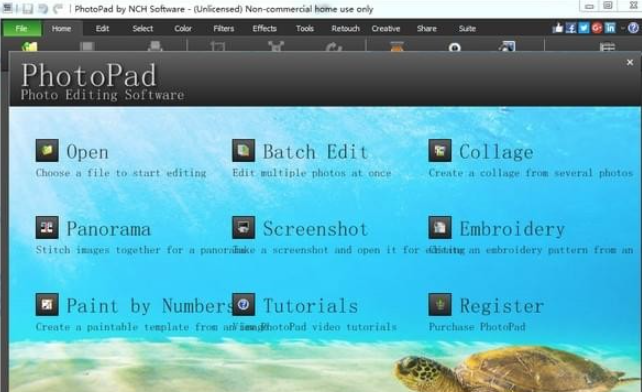Close the PhotoPad welcome panel
This screenshot has height=392, width=642.
pos(630,62)
